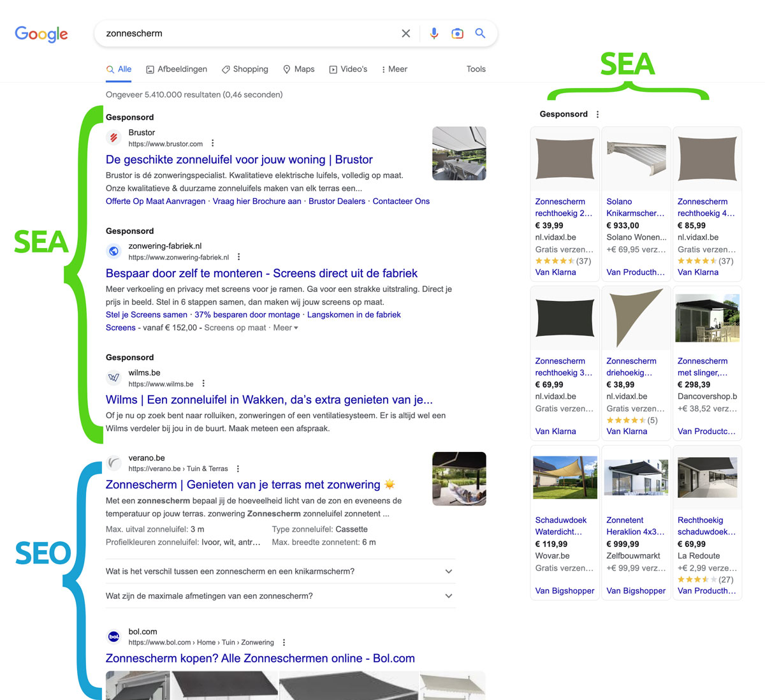Open the Tools option

(x=476, y=69)
